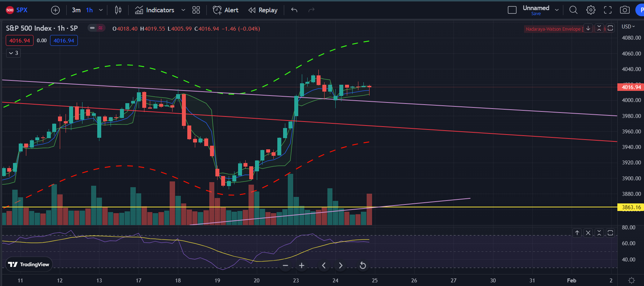Zoom out the chart with minus button
The width and height of the screenshot is (644, 286).
point(285,266)
